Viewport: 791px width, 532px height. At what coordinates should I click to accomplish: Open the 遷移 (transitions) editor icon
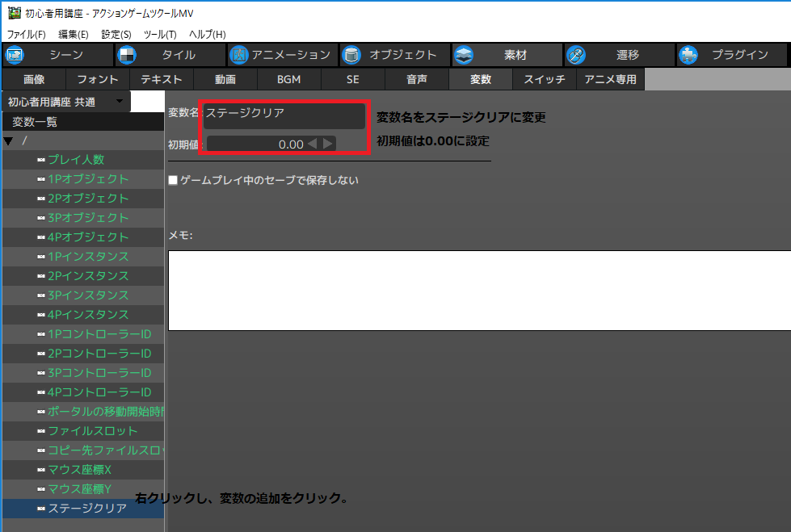[575, 55]
